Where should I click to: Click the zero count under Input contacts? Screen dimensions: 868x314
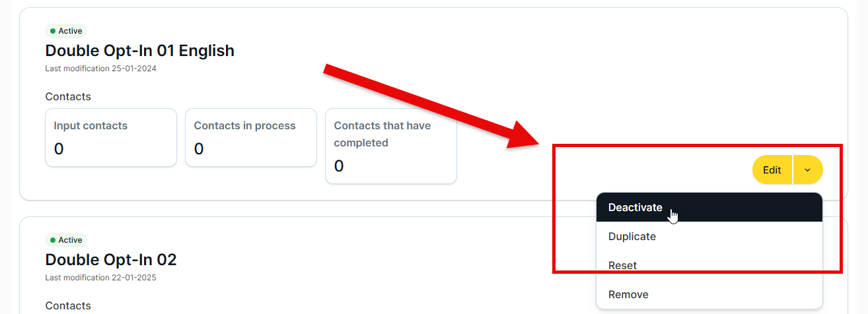(59, 149)
